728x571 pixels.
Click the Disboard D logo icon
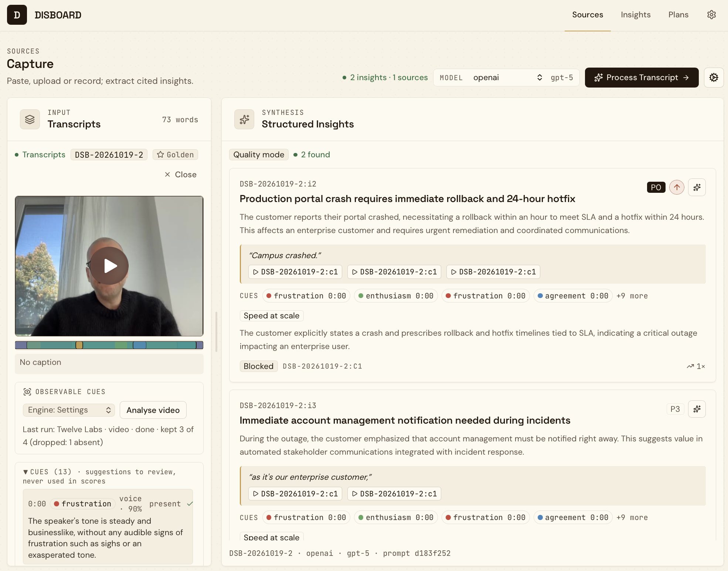coord(17,15)
